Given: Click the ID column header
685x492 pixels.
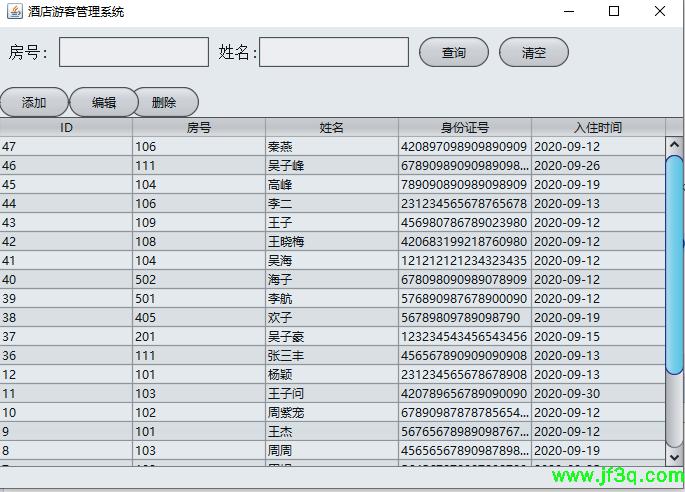Looking at the screenshot, I should 66,127.
